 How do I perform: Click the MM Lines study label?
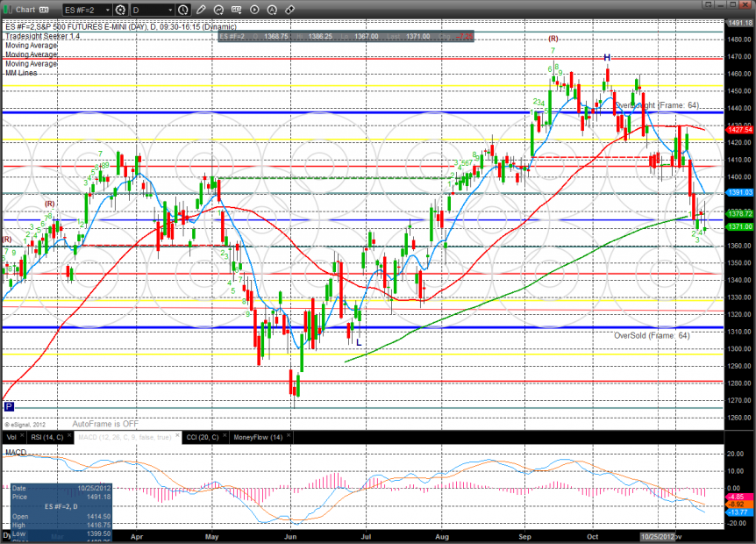click(x=21, y=73)
